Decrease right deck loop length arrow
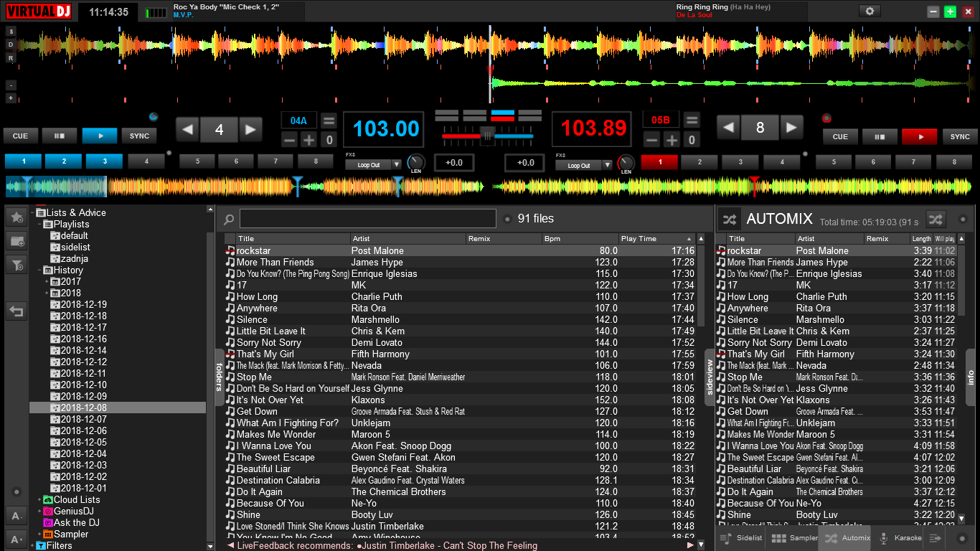Viewport: 980px width, 551px height. (x=729, y=128)
